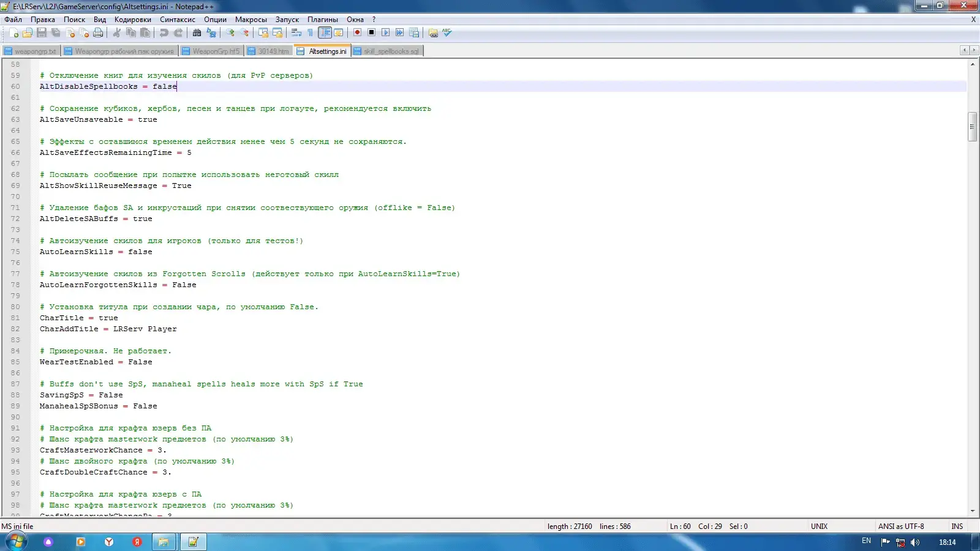The width and height of the screenshot is (980, 551).
Task: Open the Поиск menu
Action: point(75,20)
